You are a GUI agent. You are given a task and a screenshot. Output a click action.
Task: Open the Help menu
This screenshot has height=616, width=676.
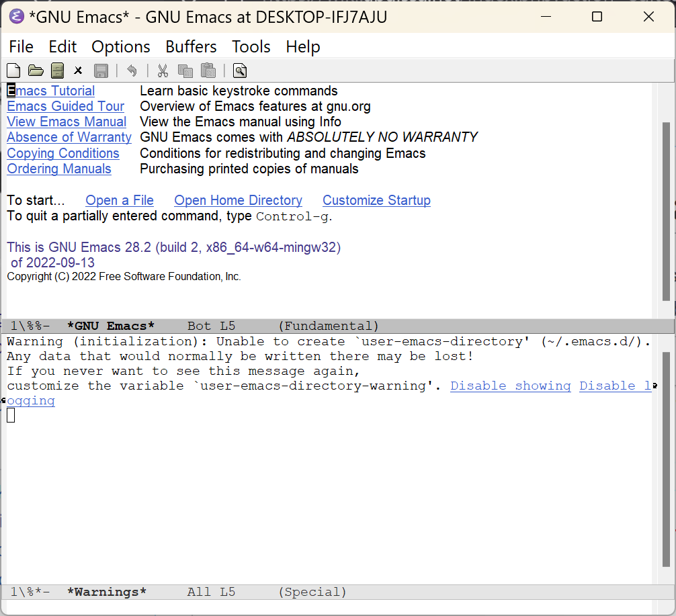pos(303,46)
